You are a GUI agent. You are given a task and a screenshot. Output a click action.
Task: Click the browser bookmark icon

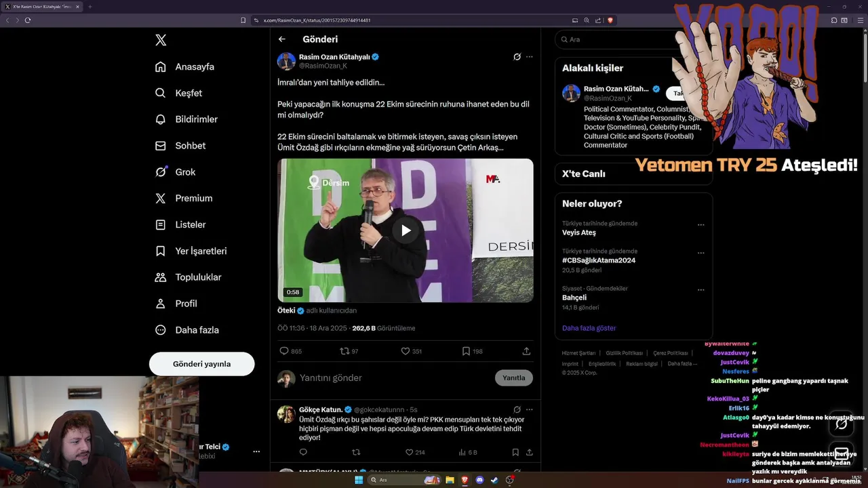point(243,20)
